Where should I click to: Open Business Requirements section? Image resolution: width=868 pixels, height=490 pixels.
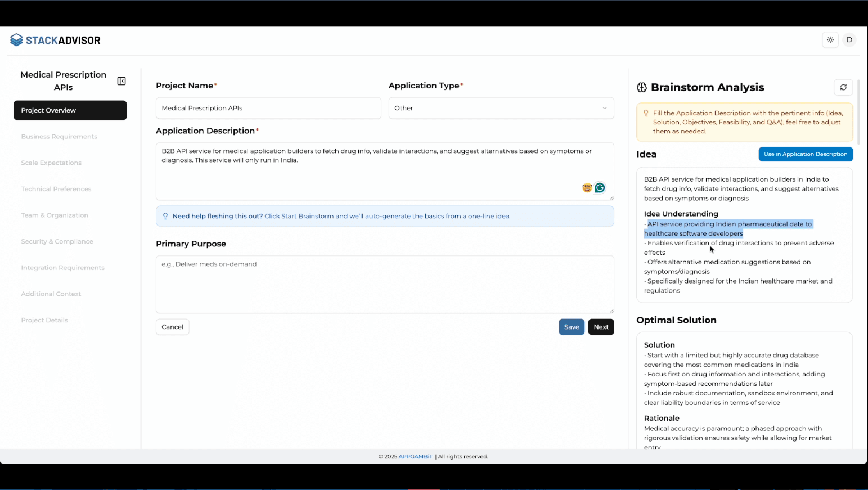(x=59, y=137)
